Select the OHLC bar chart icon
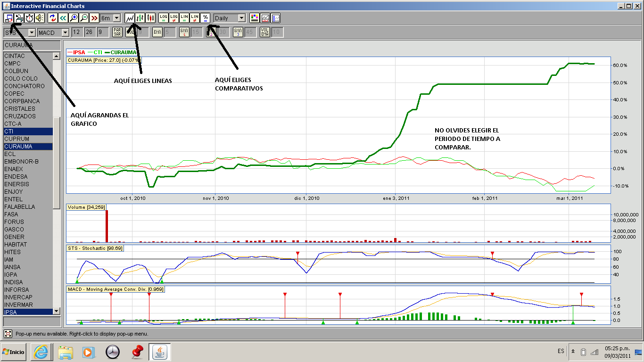 point(140,18)
